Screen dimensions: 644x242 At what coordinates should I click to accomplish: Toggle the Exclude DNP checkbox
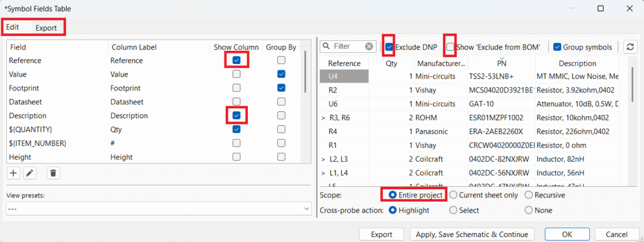pos(389,47)
